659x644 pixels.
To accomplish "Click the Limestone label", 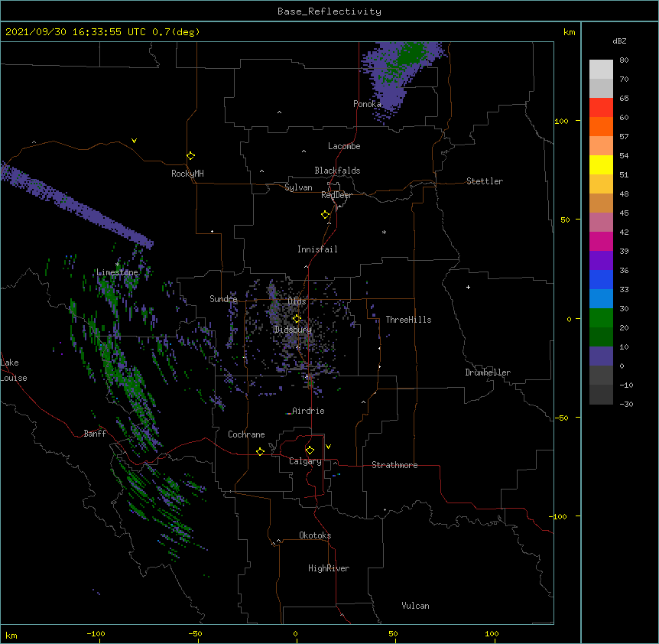I will [x=117, y=272].
